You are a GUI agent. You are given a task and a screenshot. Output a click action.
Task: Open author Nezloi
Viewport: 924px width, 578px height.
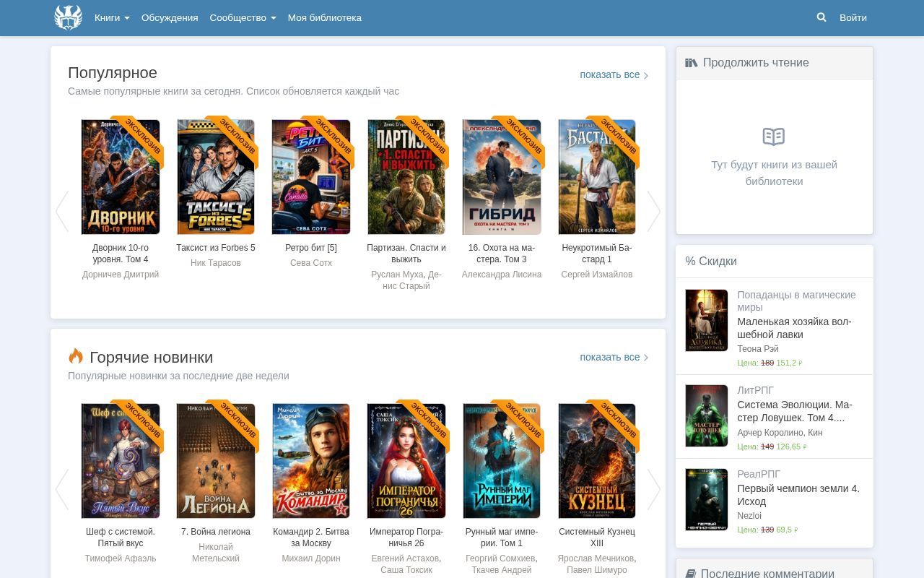749,516
